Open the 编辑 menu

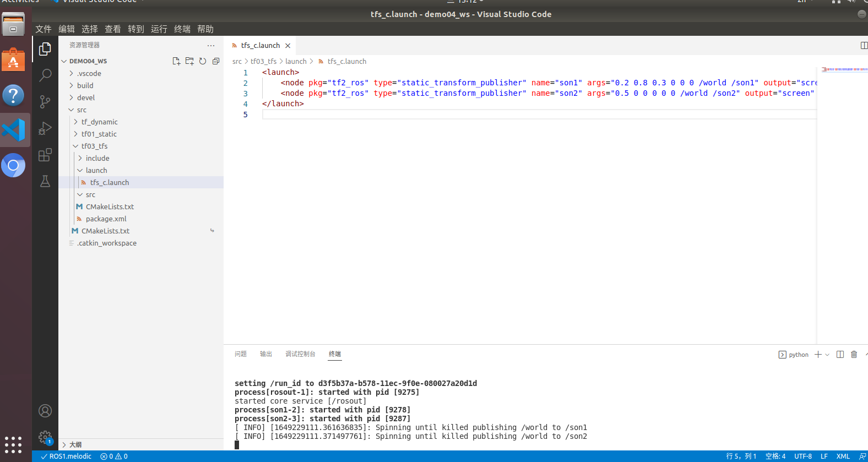click(x=67, y=29)
